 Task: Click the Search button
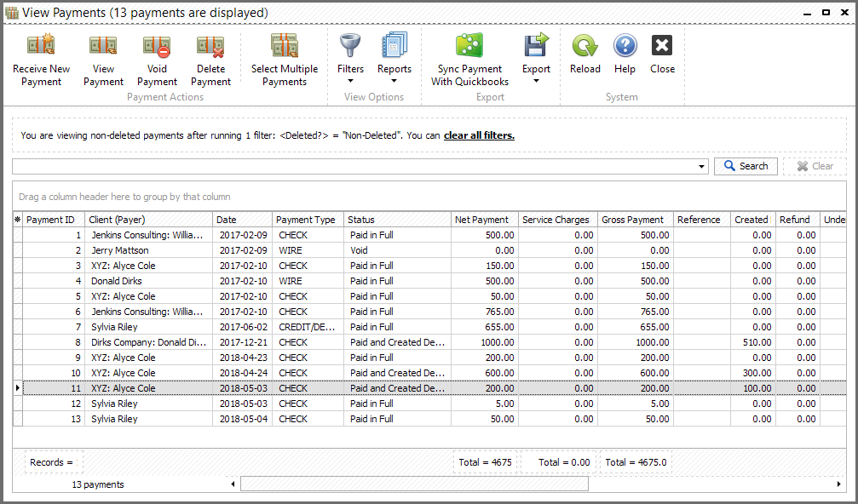pyautogui.click(x=746, y=166)
